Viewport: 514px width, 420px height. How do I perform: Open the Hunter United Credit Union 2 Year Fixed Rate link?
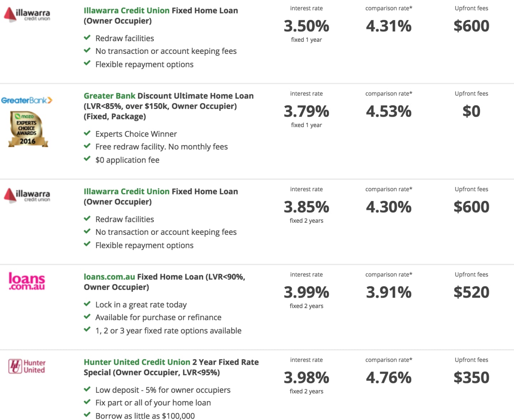[x=171, y=362]
